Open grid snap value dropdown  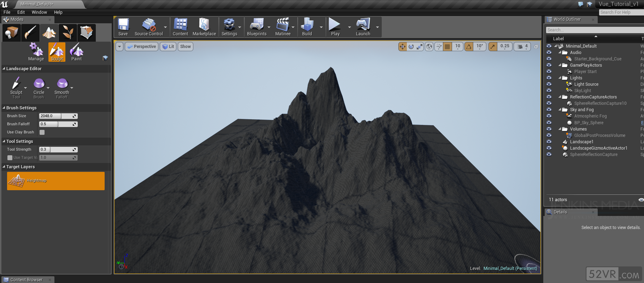[x=458, y=47]
